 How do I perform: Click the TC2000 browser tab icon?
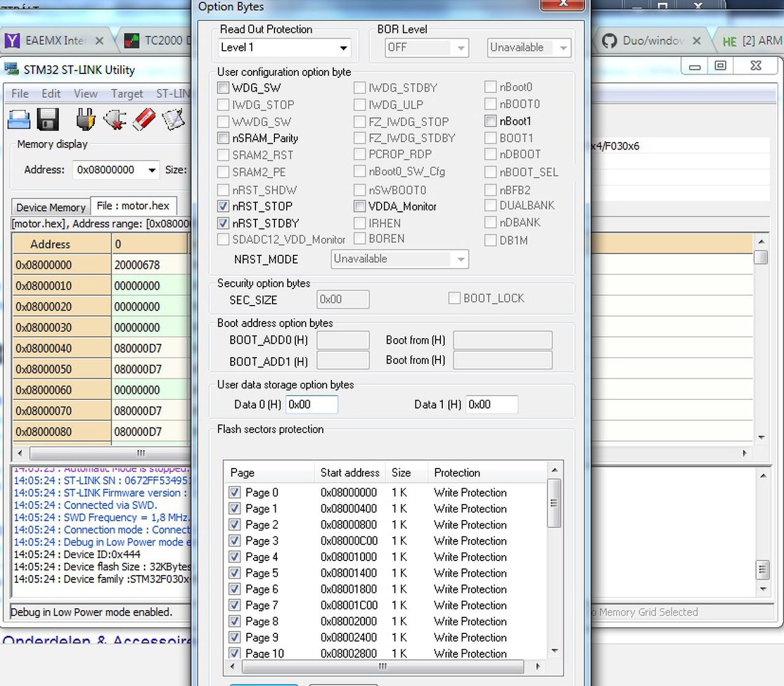(132, 41)
